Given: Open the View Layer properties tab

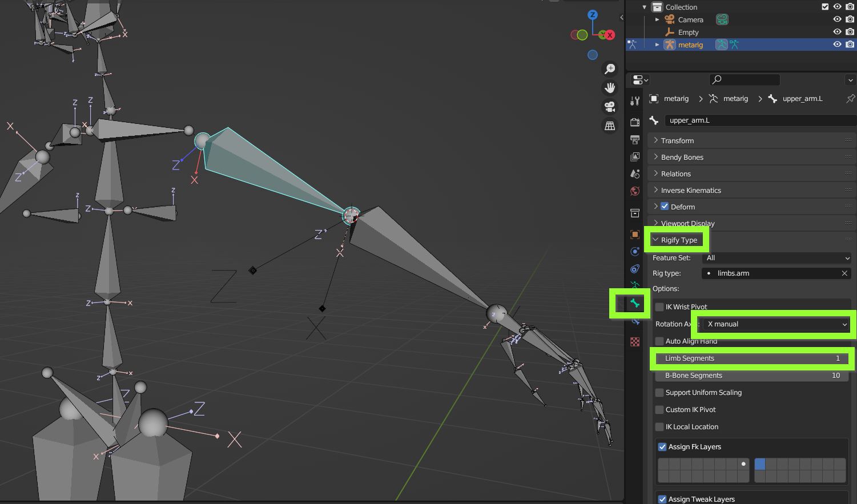Looking at the screenshot, I should click(635, 156).
